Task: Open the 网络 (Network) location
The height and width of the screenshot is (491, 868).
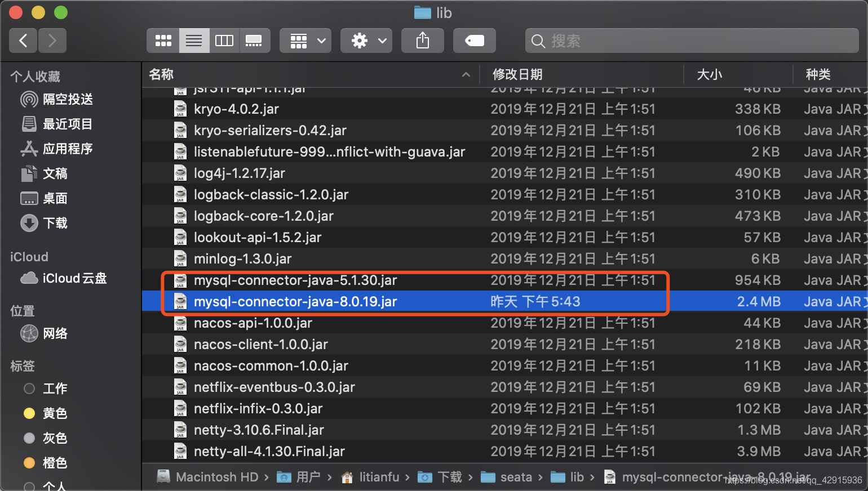Action: pyautogui.click(x=55, y=333)
